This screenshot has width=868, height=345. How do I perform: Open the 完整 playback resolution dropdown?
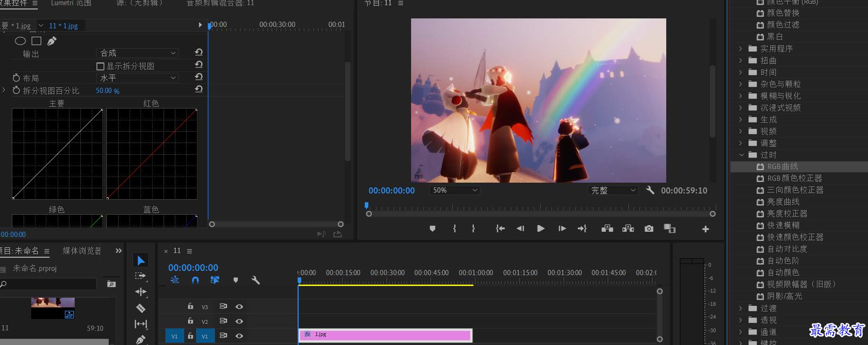613,190
